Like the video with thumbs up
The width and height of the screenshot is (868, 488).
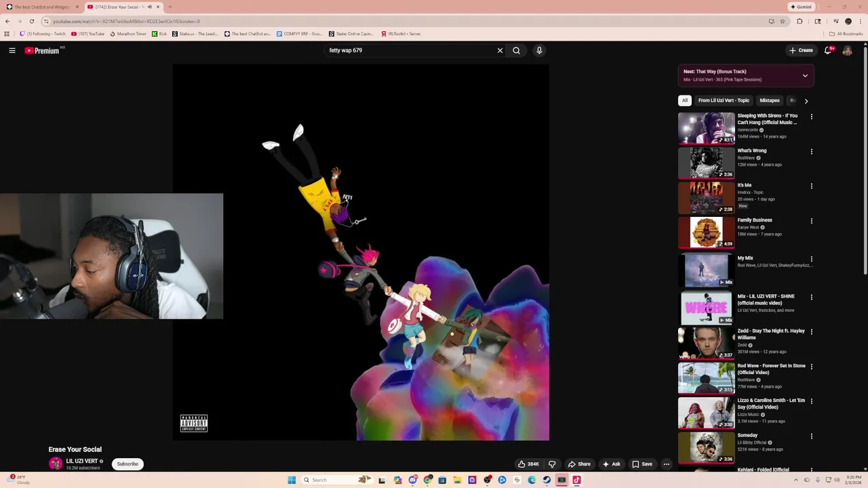[529, 464]
